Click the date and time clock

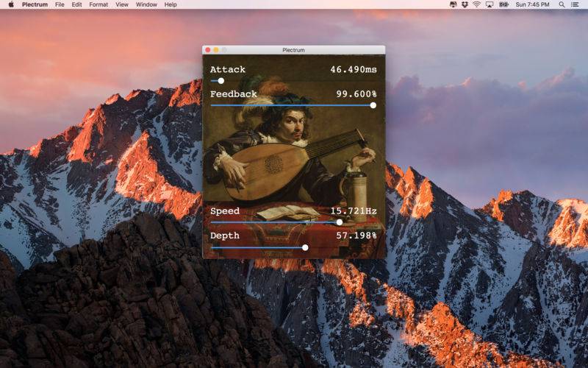tap(532, 4)
